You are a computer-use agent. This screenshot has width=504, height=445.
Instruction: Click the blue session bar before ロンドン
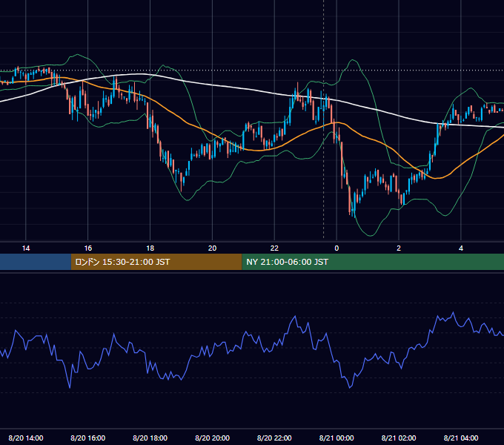click(x=36, y=262)
